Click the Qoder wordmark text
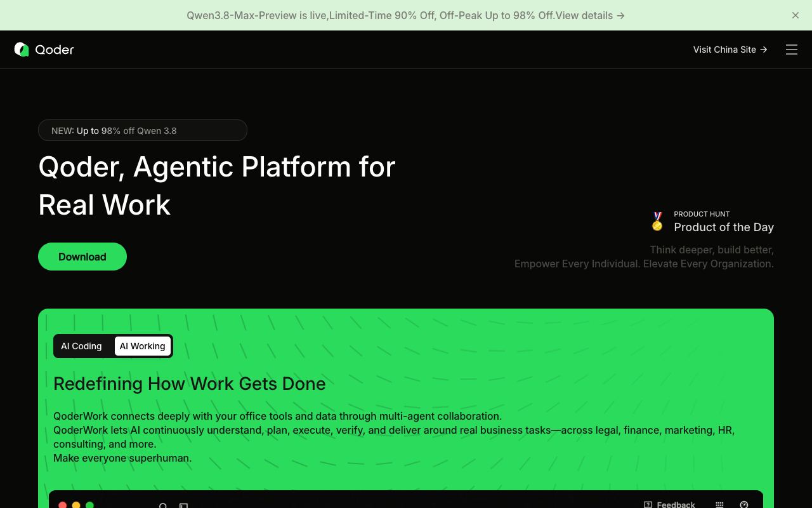The width and height of the screenshot is (812, 508). pyautogui.click(x=55, y=50)
